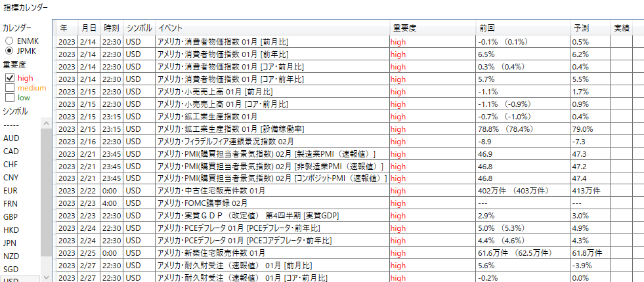Select EUR in the symbol list
This screenshot has width=644, height=282.
click(11, 191)
